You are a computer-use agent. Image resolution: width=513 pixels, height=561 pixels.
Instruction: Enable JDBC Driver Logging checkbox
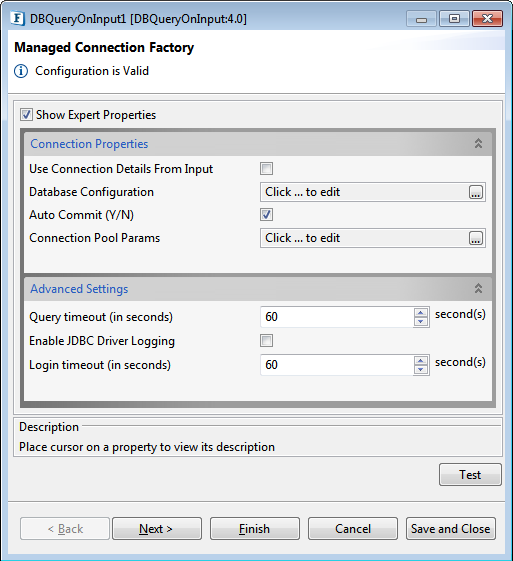(266, 341)
